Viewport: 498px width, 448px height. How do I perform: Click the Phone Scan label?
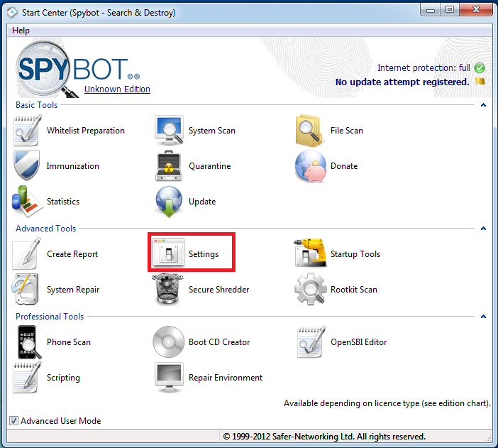click(x=69, y=342)
